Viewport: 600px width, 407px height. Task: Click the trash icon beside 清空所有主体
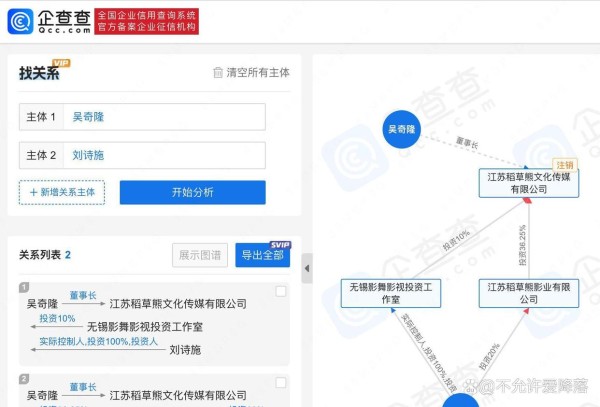coord(218,72)
